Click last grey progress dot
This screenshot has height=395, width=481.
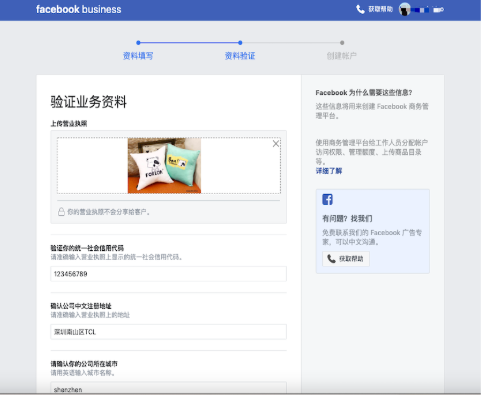342,43
